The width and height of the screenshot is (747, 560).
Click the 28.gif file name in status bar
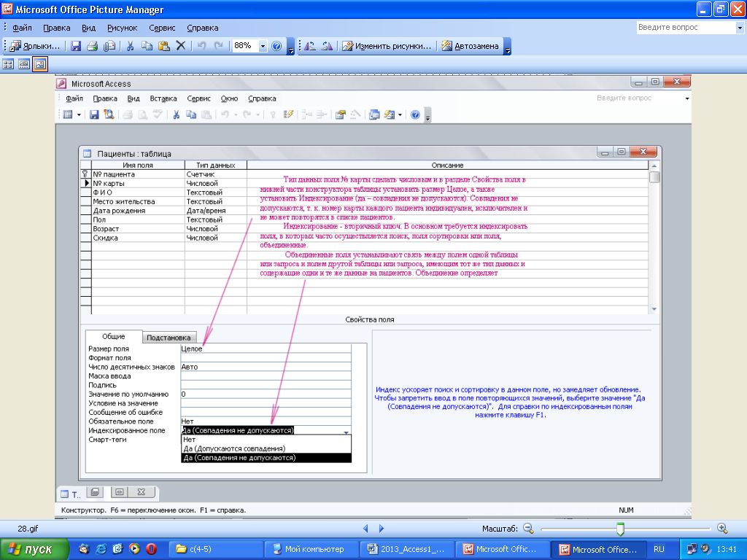pyautogui.click(x=28, y=529)
